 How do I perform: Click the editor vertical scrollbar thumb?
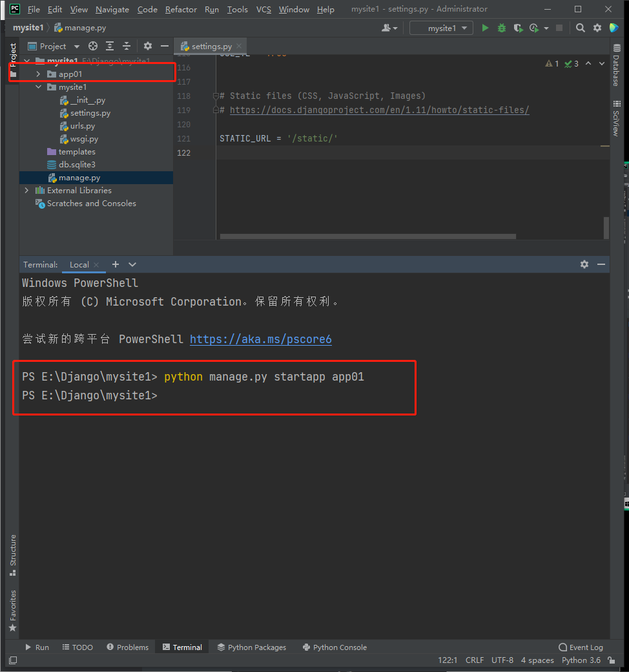(x=606, y=227)
